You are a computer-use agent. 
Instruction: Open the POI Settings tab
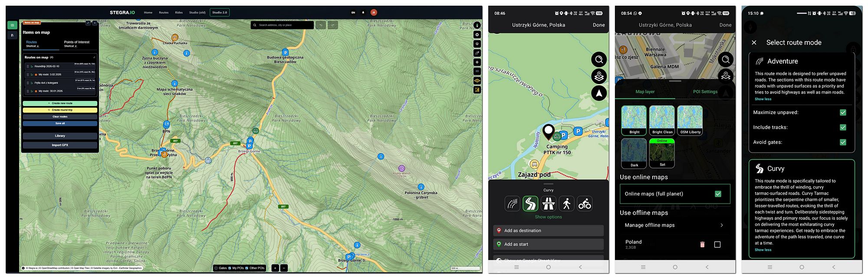click(x=705, y=92)
